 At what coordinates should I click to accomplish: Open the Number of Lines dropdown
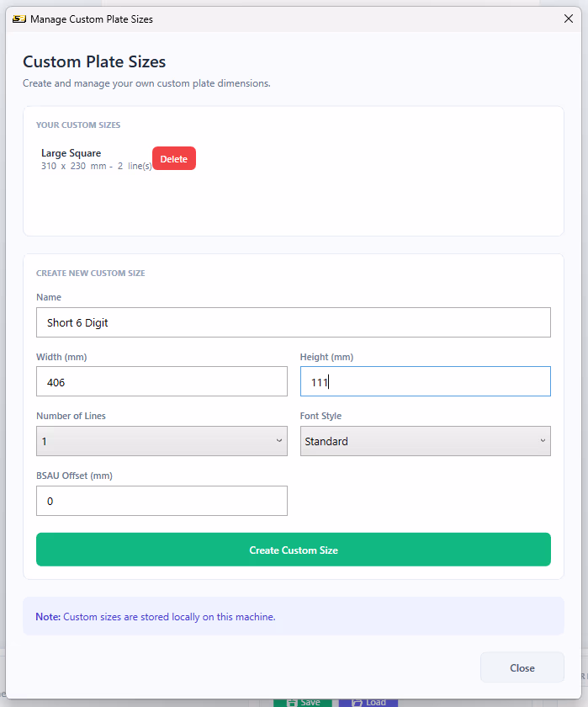point(162,441)
